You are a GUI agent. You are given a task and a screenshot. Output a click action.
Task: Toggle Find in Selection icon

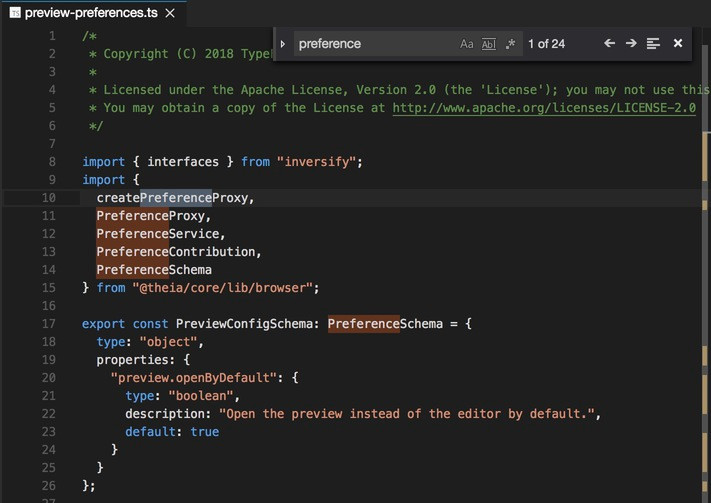653,44
